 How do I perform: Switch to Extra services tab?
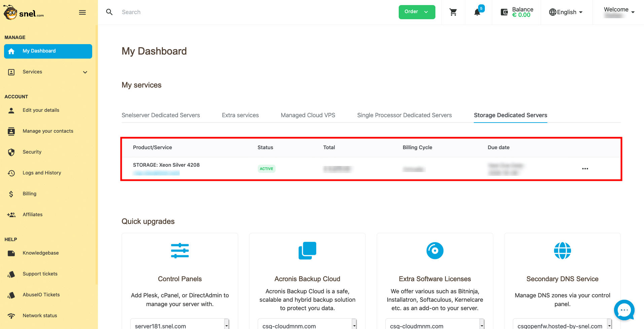240,115
